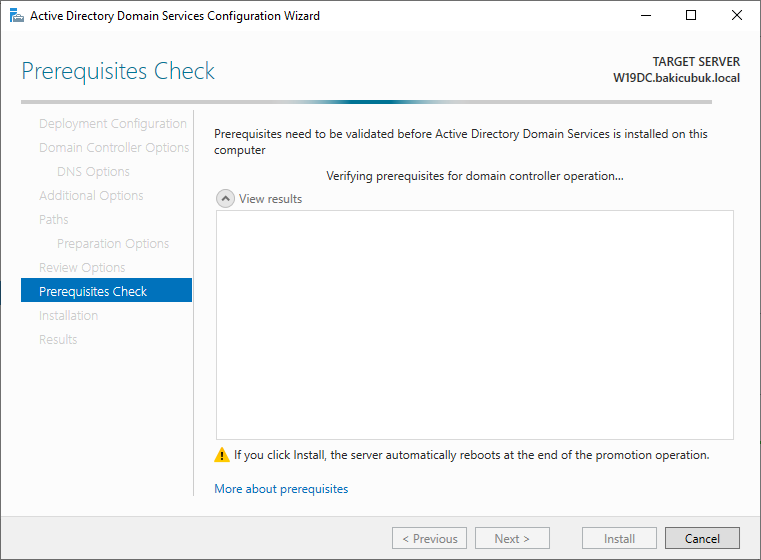
Task: Close the configuration wizard window
Action: [x=736, y=16]
